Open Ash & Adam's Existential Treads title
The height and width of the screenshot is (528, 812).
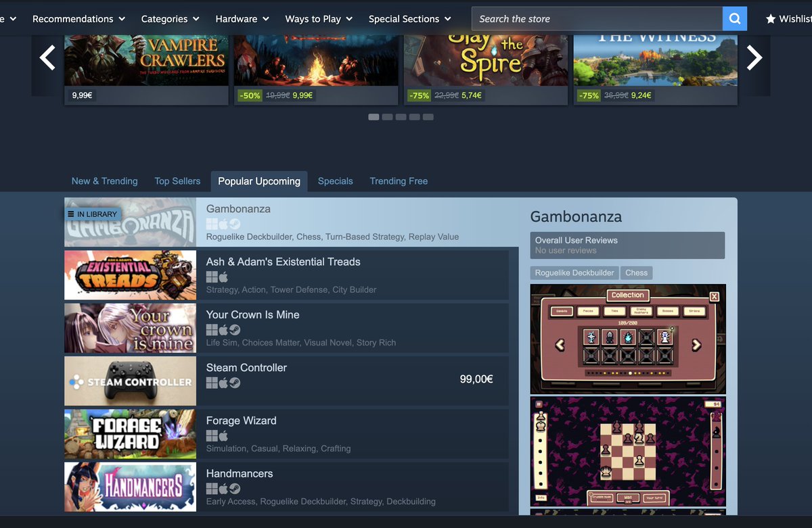pyautogui.click(x=284, y=262)
